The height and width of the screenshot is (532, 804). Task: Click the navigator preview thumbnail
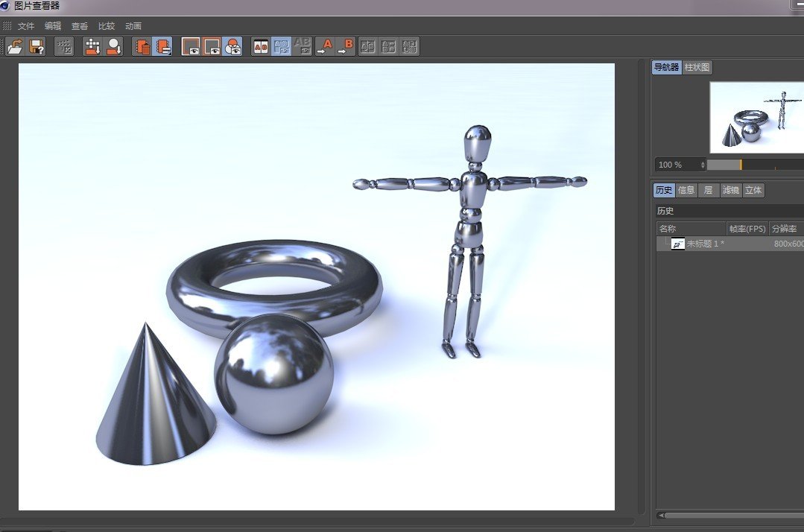pyautogui.click(x=756, y=116)
